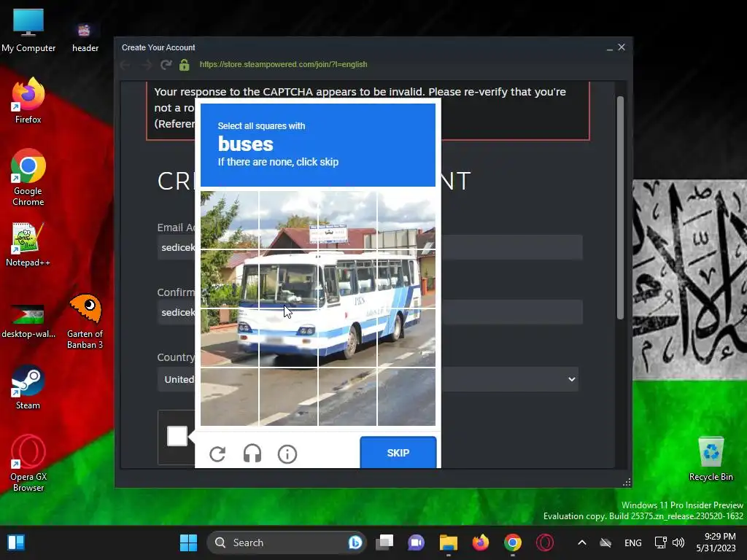Screen dimensions: 747x560
Task: Click the ENG language indicator
Action: (632, 542)
